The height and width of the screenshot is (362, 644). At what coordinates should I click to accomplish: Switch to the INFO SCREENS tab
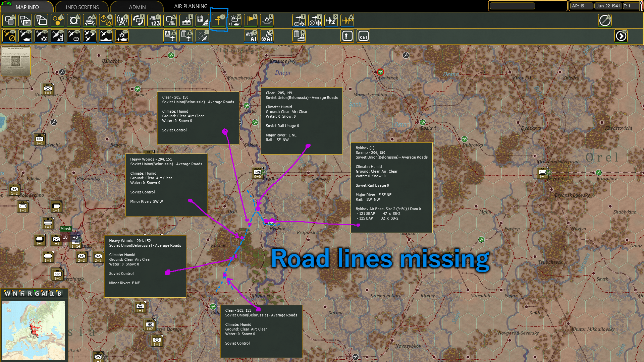point(82,7)
